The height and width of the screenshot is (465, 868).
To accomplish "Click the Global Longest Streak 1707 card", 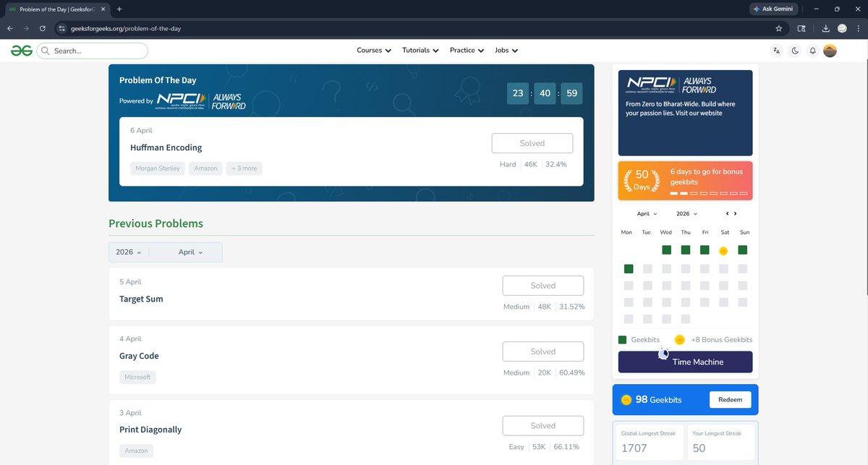I will click(649, 440).
